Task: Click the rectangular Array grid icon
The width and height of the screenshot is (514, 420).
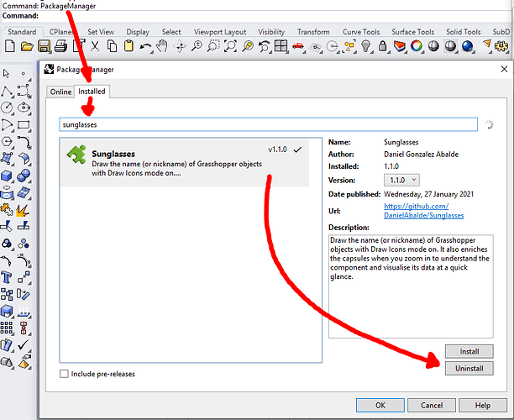Action: click(x=7, y=328)
